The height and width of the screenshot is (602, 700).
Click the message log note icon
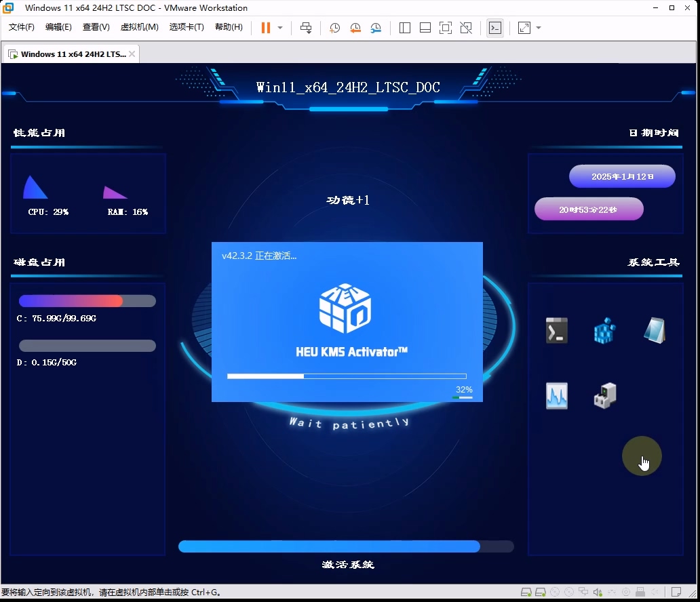[676, 593]
